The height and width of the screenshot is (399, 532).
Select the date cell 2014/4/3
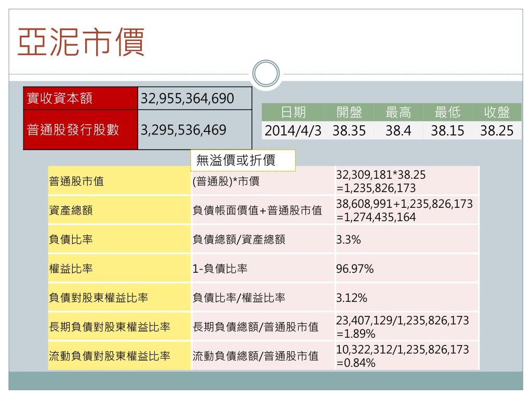click(293, 130)
